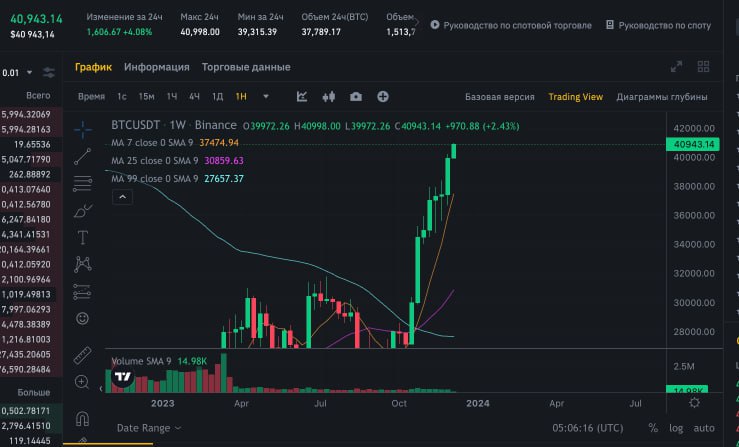Toggle log scale on the chart
Image resolution: width=739 pixels, height=447 pixels.
point(677,427)
